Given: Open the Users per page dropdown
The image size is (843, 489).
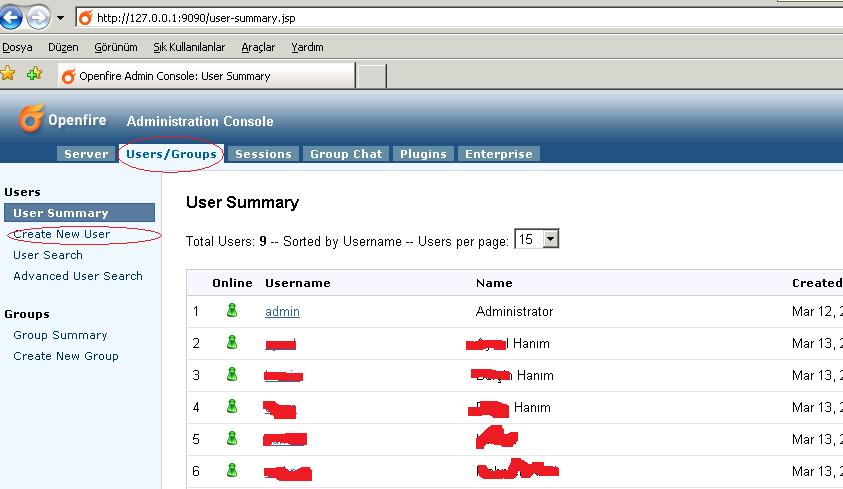Looking at the screenshot, I should (x=537, y=239).
